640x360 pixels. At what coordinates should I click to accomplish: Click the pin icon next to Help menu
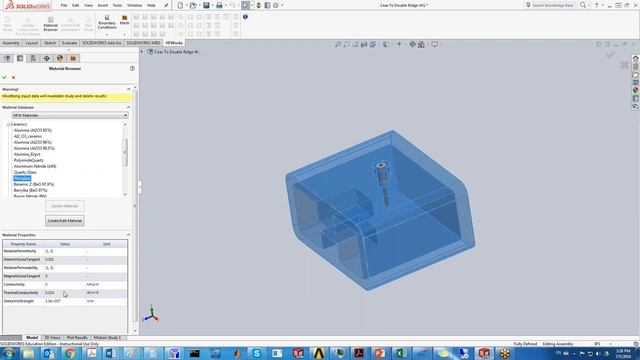(x=166, y=5)
